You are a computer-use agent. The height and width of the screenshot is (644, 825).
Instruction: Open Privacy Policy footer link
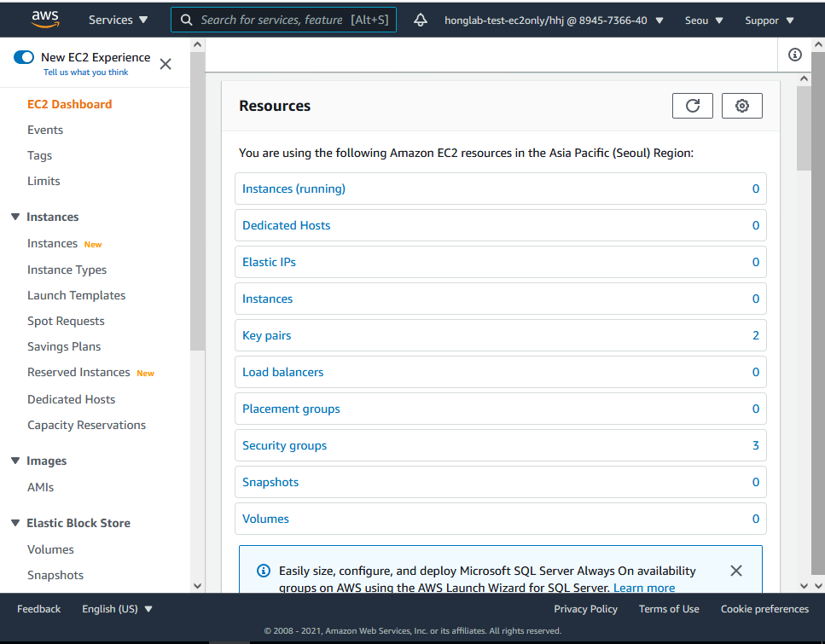point(585,609)
